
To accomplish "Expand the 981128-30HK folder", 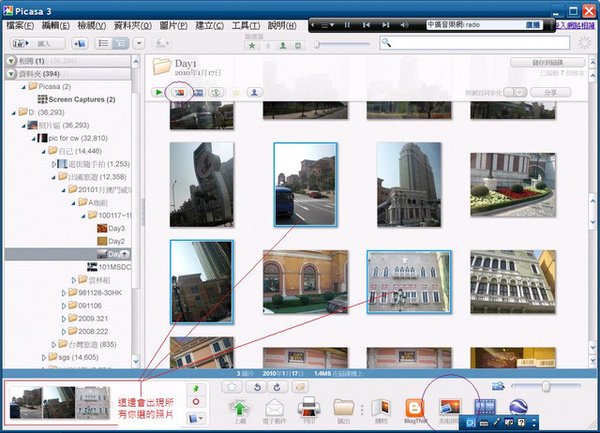I will pyautogui.click(x=64, y=293).
